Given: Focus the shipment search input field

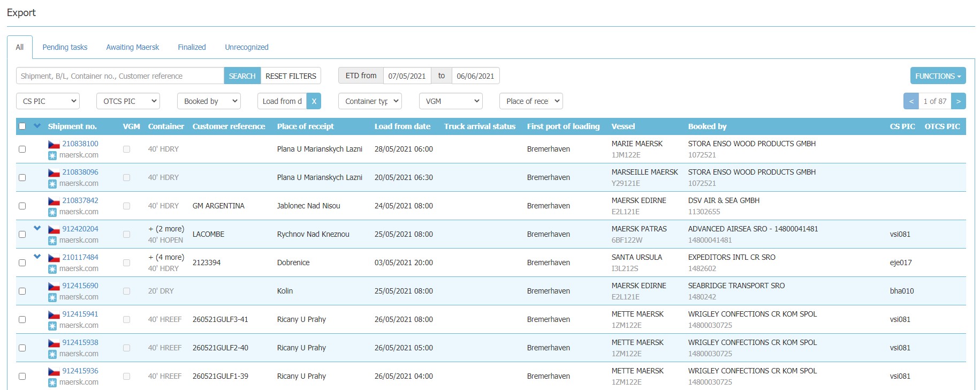Looking at the screenshot, I should coord(120,76).
